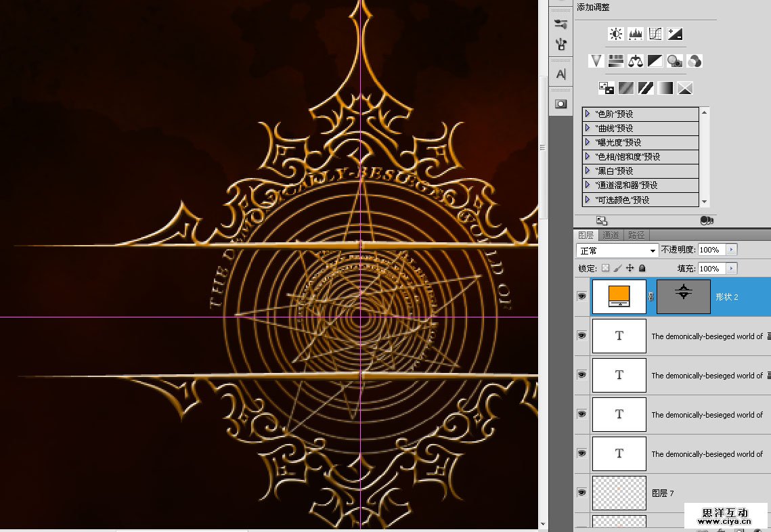Toggle visibility of 图层 7 layer
The height and width of the screenshot is (532, 771).
581,493
